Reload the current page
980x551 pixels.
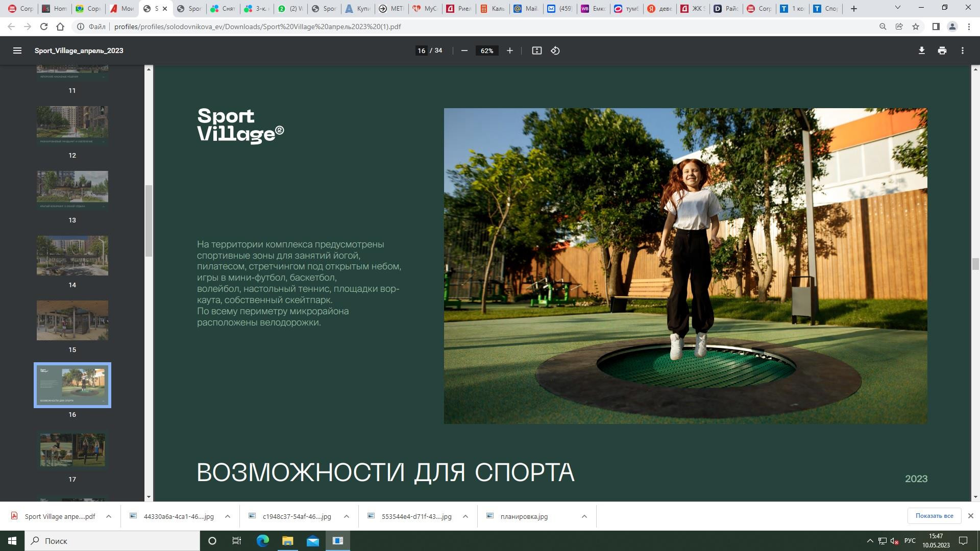pos(44,27)
